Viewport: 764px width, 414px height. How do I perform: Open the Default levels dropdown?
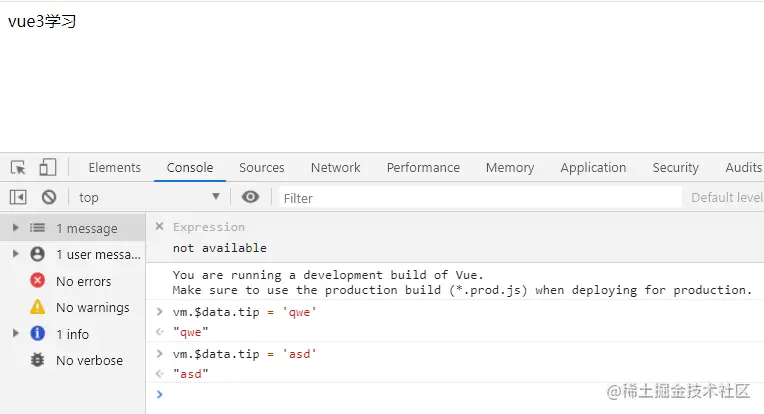click(x=726, y=198)
